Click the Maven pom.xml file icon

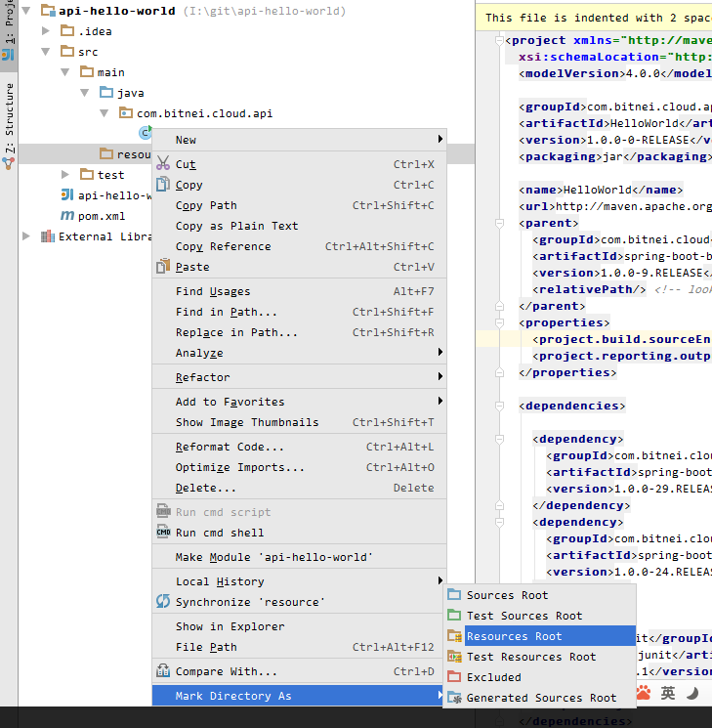pos(67,215)
